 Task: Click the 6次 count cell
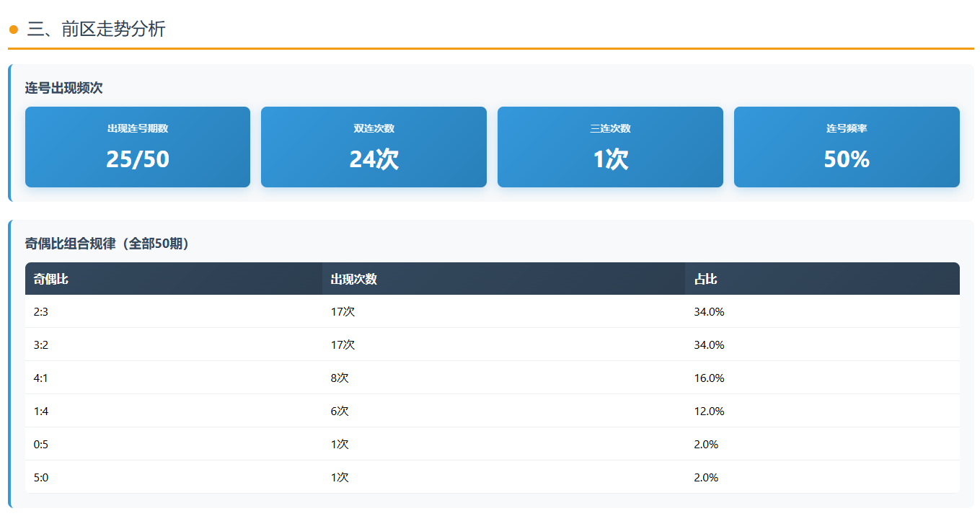[x=340, y=412]
